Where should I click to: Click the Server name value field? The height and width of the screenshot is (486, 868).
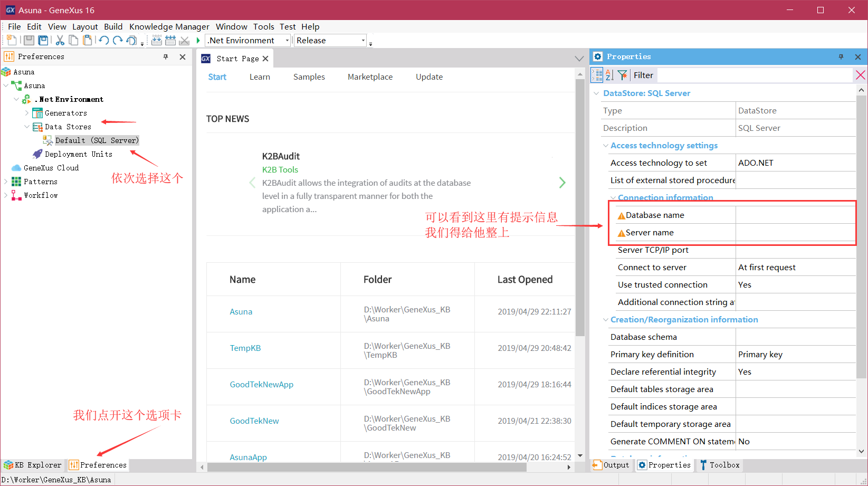(795, 233)
